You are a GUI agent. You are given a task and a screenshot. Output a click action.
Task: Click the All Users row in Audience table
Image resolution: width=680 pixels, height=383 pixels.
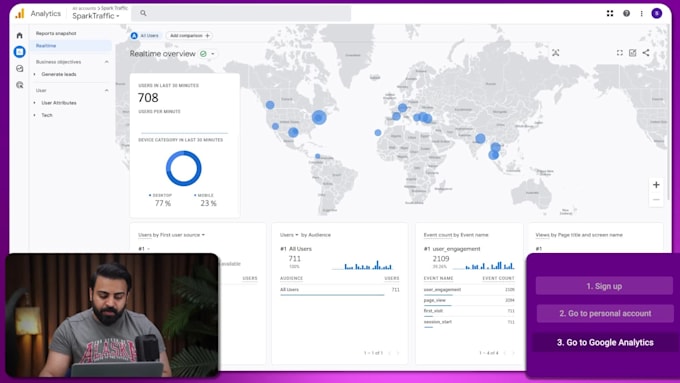(340, 290)
